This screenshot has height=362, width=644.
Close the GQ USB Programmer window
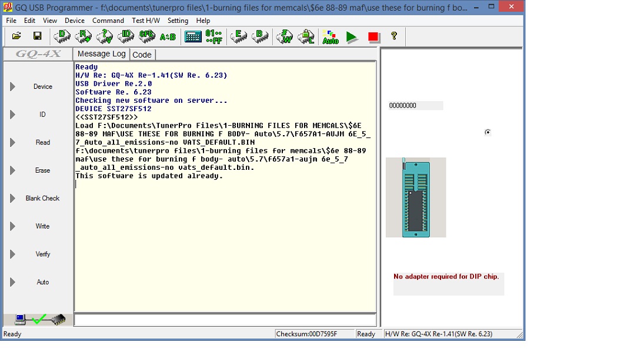pos(511,6)
